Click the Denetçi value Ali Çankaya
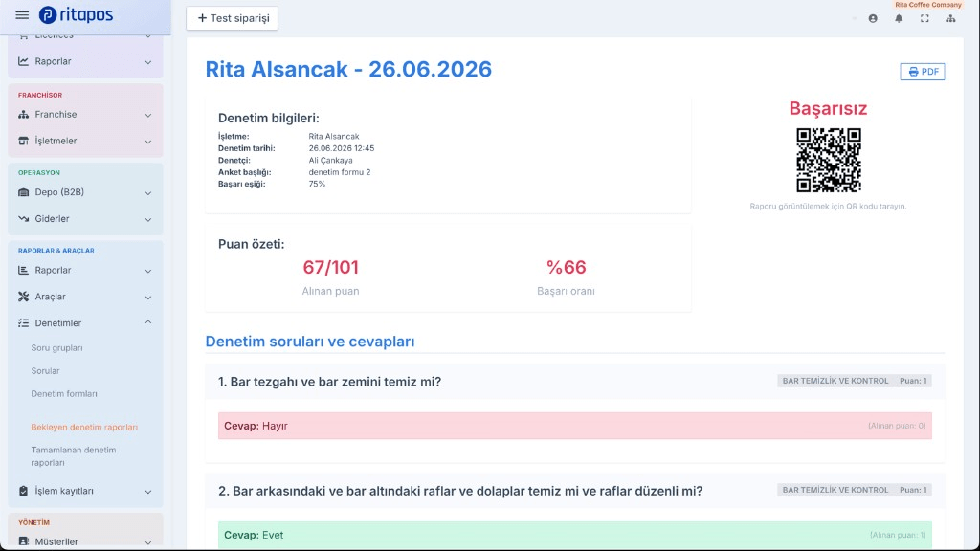 coord(330,160)
